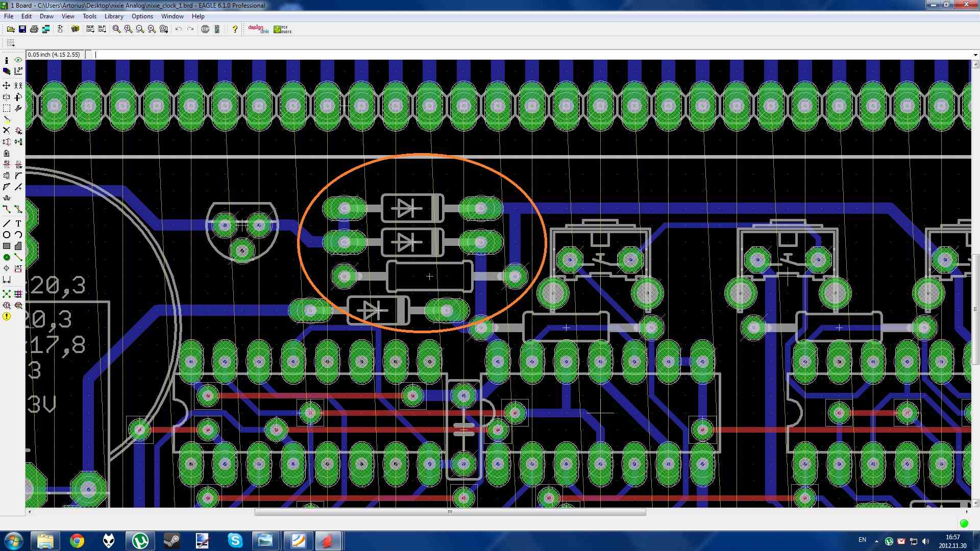Click the Show eye tool

pos(18,60)
